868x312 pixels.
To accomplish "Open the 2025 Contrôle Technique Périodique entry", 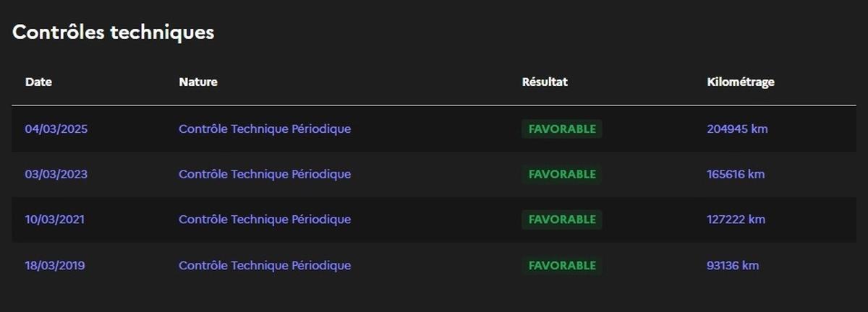I will [265, 129].
